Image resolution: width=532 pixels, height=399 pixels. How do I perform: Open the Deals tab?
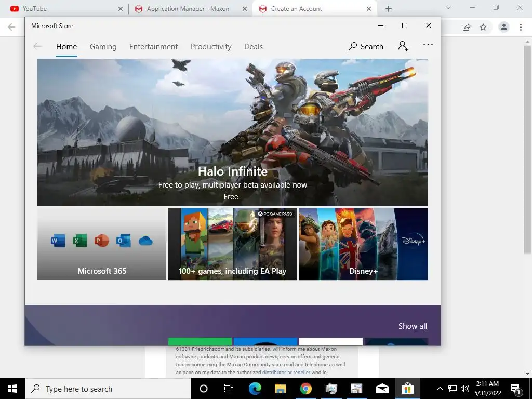click(254, 46)
